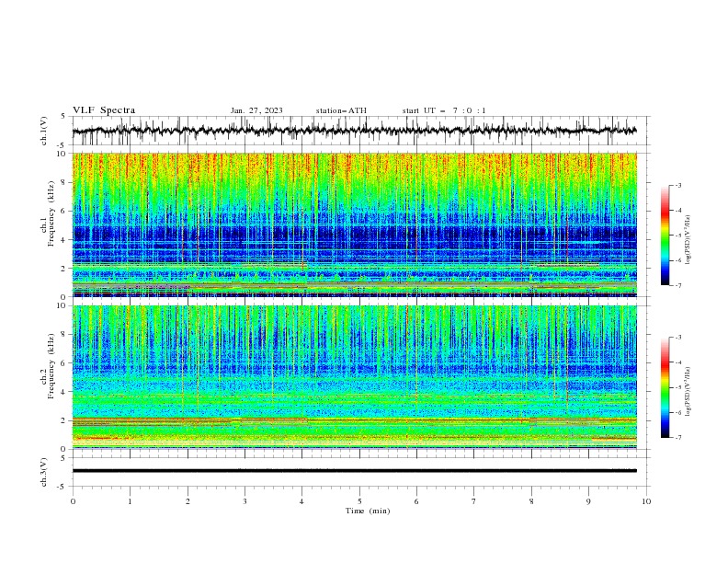Viewport: 728px width, 563px height.
Task: Click the "ch.2 Frequency (kHz)" axis label
Action: pos(47,366)
